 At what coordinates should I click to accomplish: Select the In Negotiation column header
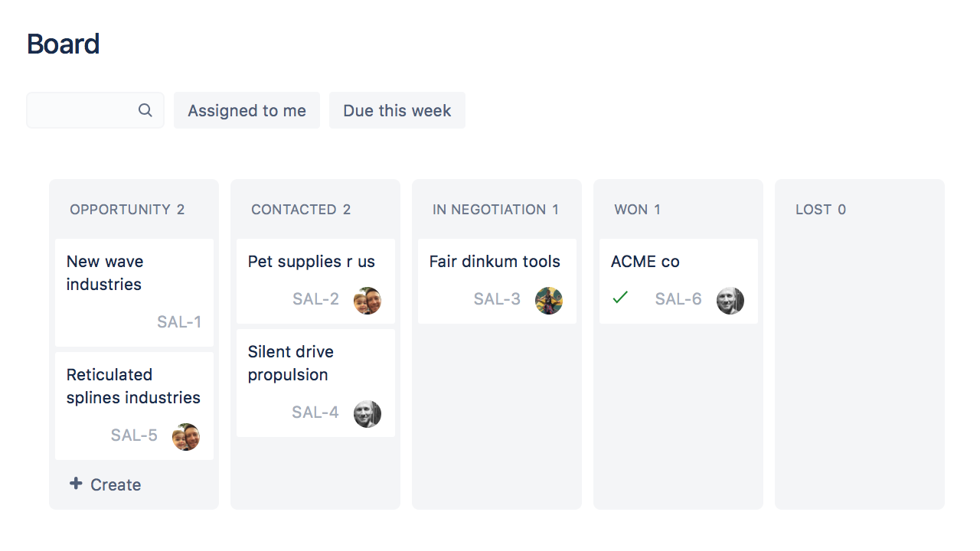pos(495,210)
